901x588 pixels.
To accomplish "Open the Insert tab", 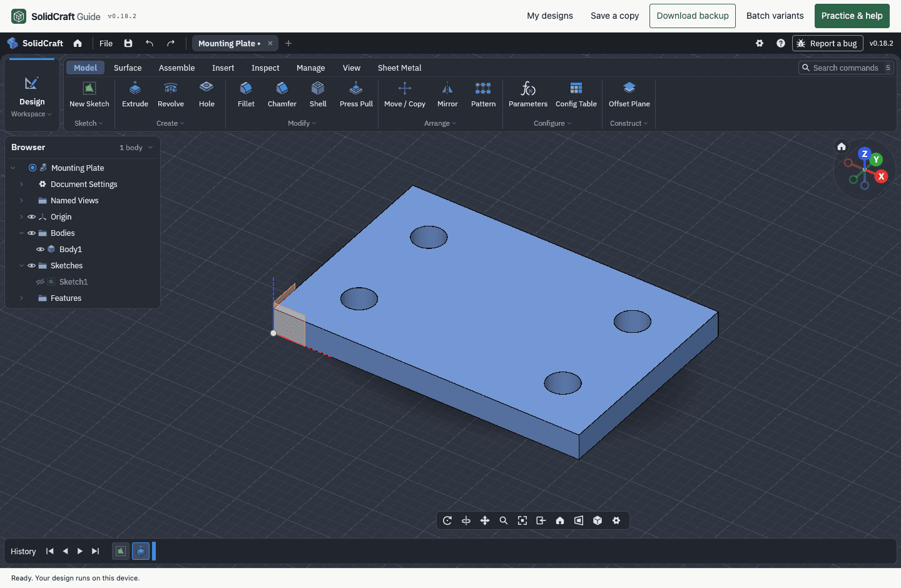I will [x=223, y=68].
